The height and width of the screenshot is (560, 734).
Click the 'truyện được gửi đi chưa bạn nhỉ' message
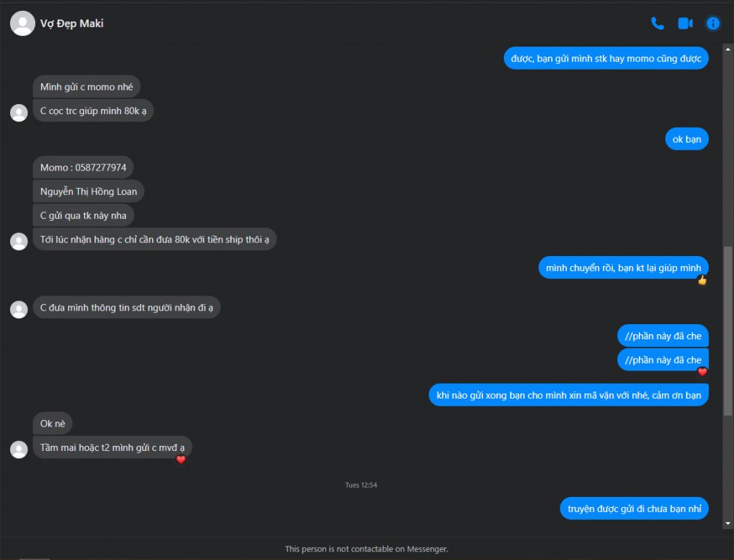point(634,508)
